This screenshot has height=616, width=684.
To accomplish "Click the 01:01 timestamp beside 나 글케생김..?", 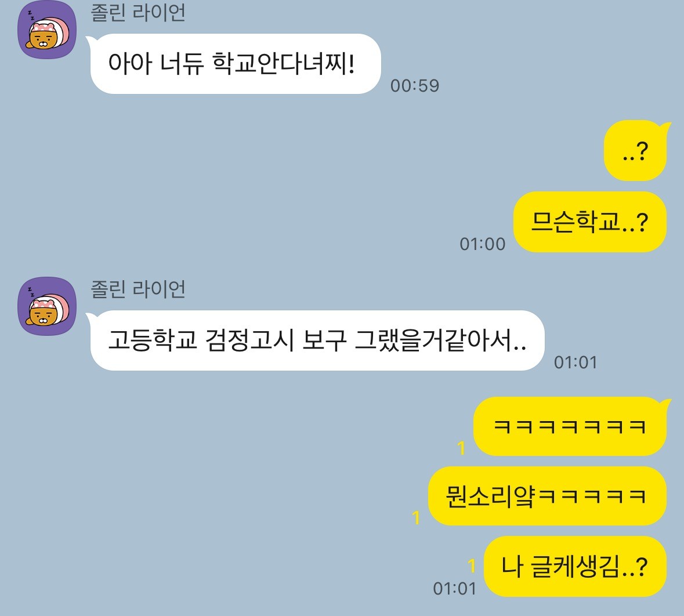I will (x=454, y=589).
